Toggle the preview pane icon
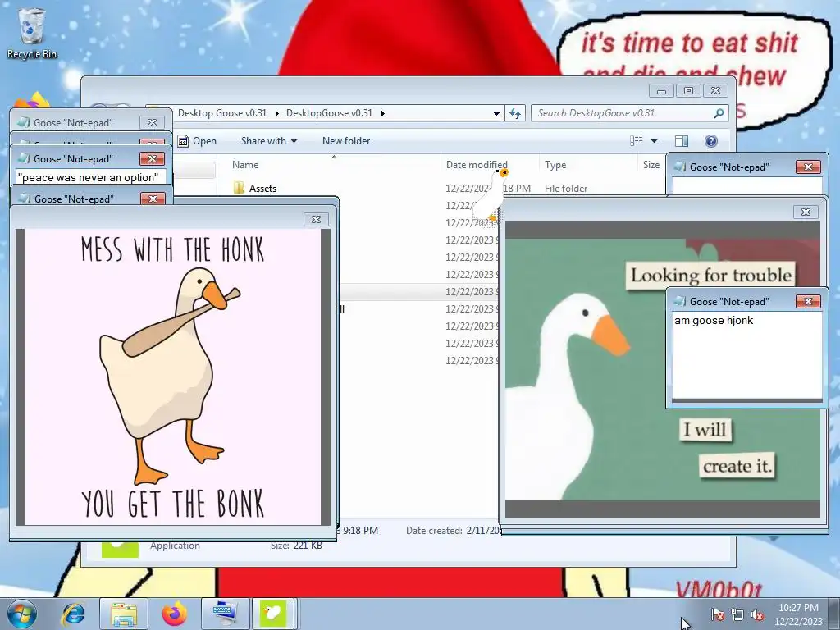Viewport: 840px width, 630px height. pyautogui.click(x=682, y=141)
